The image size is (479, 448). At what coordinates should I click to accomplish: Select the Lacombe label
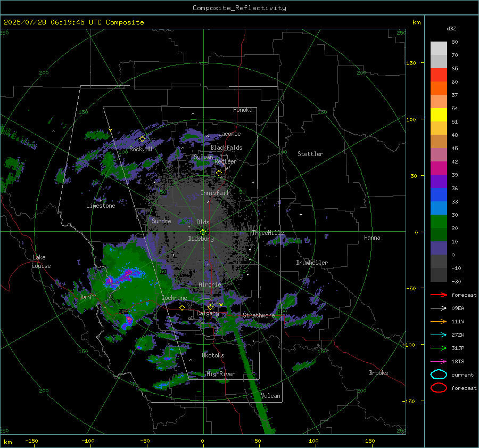pos(229,134)
